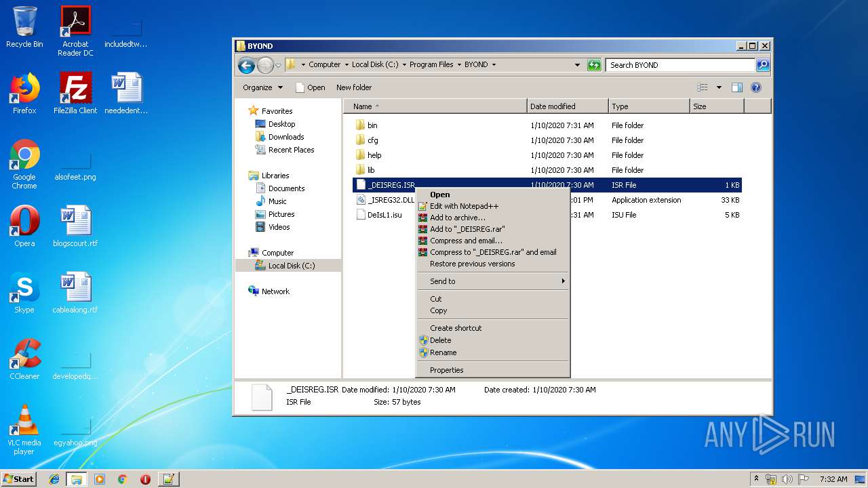Select Cut from the context menu
The height and width of the screenshot is (488, 868).
492,299
